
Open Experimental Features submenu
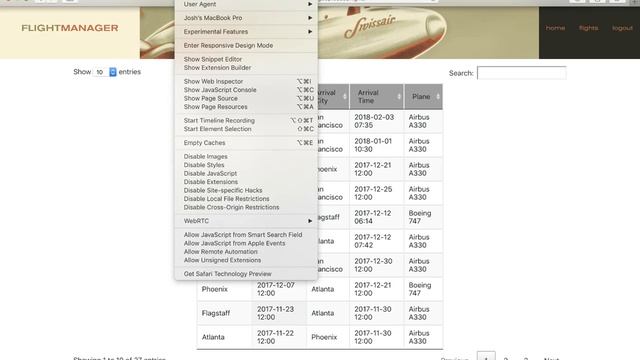(246, 31)
